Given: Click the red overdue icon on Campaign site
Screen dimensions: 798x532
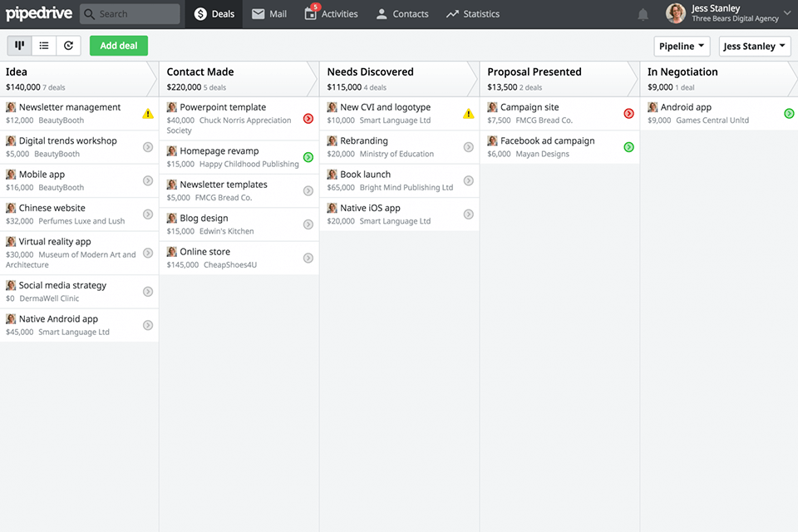Looking at the screenshot, I should (x=628, y=114).
